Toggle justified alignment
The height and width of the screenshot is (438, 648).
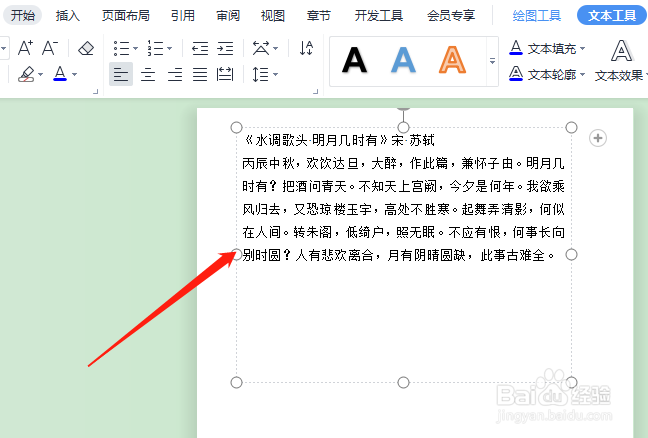coord(200,74)
